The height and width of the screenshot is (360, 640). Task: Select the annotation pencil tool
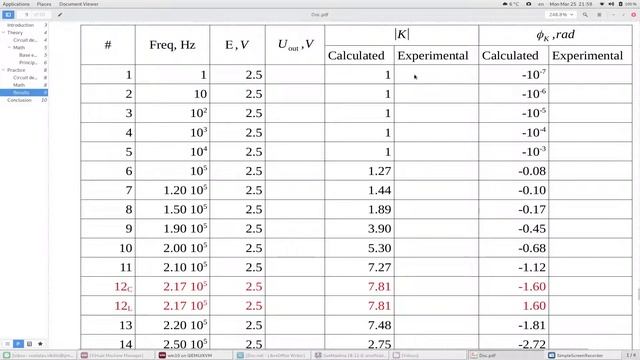coord(60,15)
